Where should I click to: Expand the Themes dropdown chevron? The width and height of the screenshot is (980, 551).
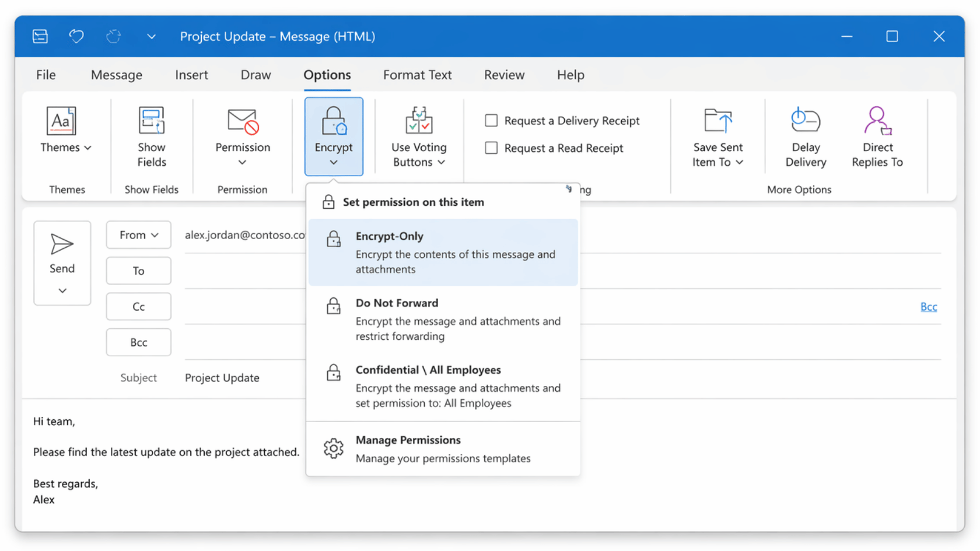point(87,148)
